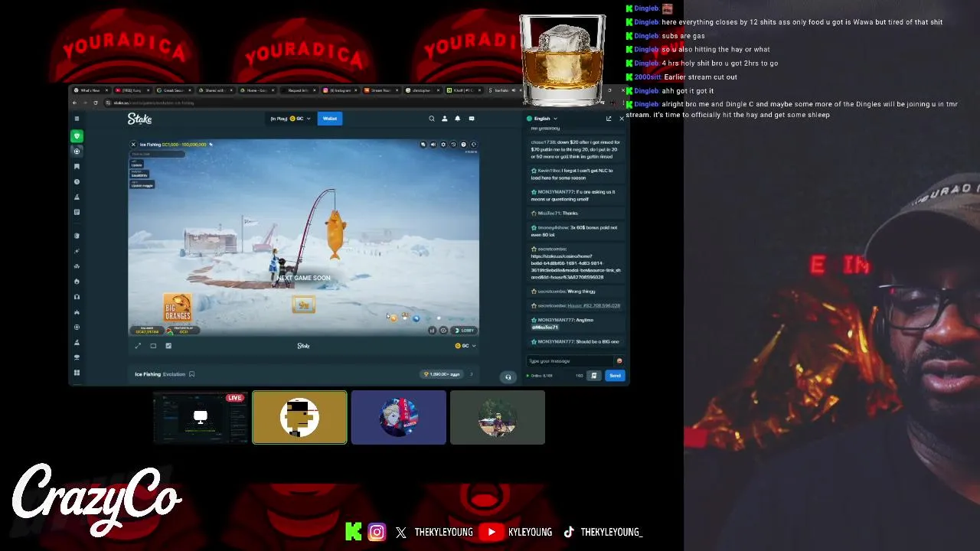Open the Wallet button

tap(330, 119)
